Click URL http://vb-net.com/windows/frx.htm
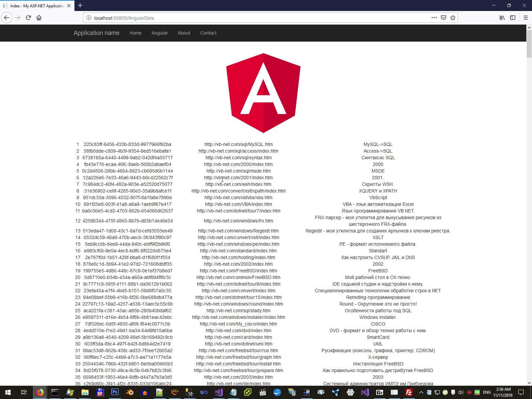 point(238,221)
